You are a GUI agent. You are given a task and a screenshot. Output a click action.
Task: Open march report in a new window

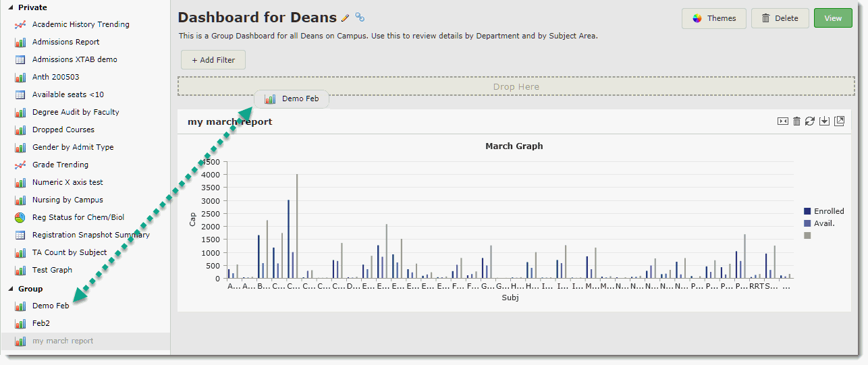coord(839,121)
